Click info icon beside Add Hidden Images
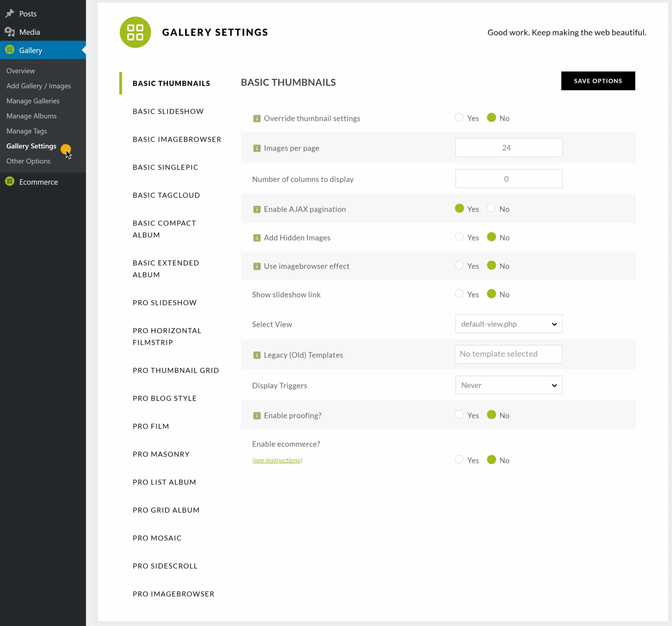The width and height of the screenshot is (672, 626). (257, 238)
